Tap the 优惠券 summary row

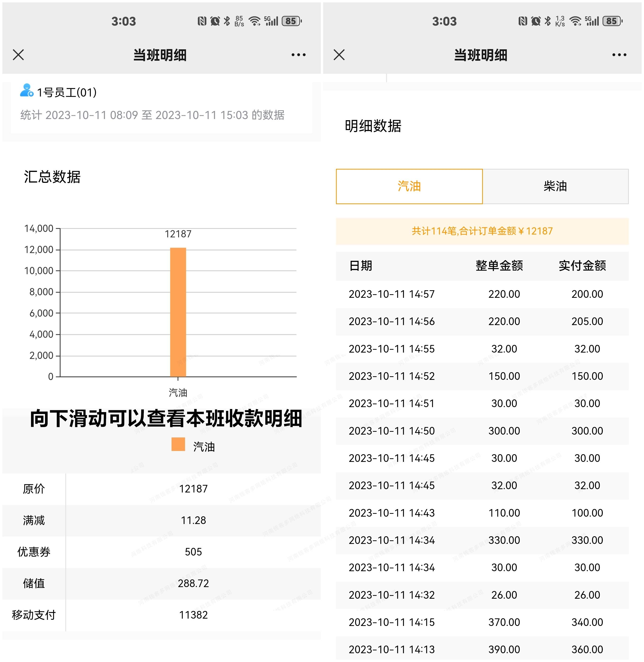click(x=161, y=552)
